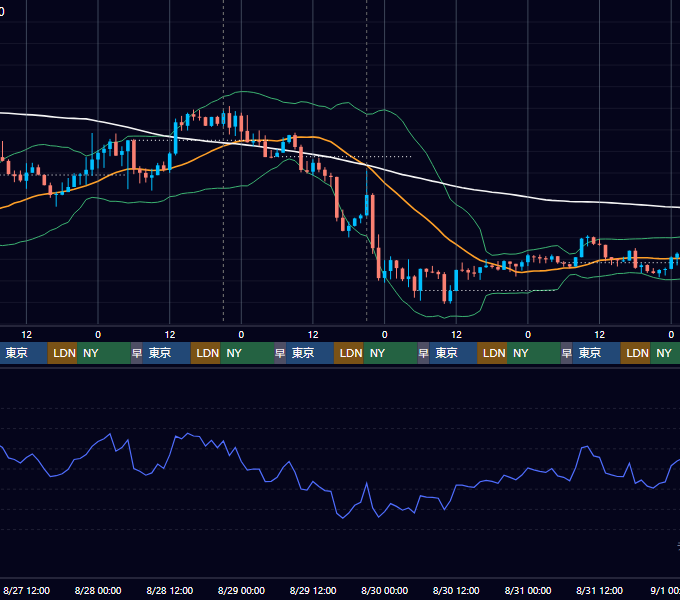Select the 東京 session block after 8/28 00:00
Viewport: 680px width, 600px height.
[167, 353]
